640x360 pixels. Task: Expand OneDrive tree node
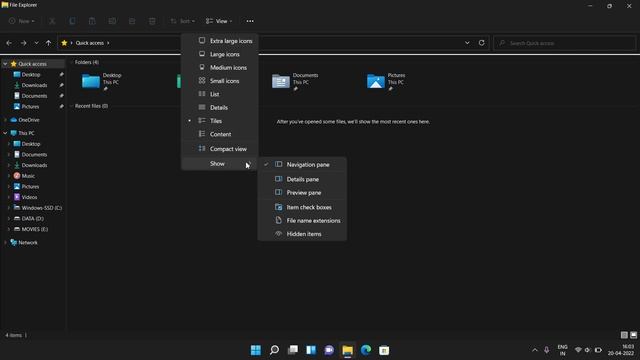coord(5,120)
